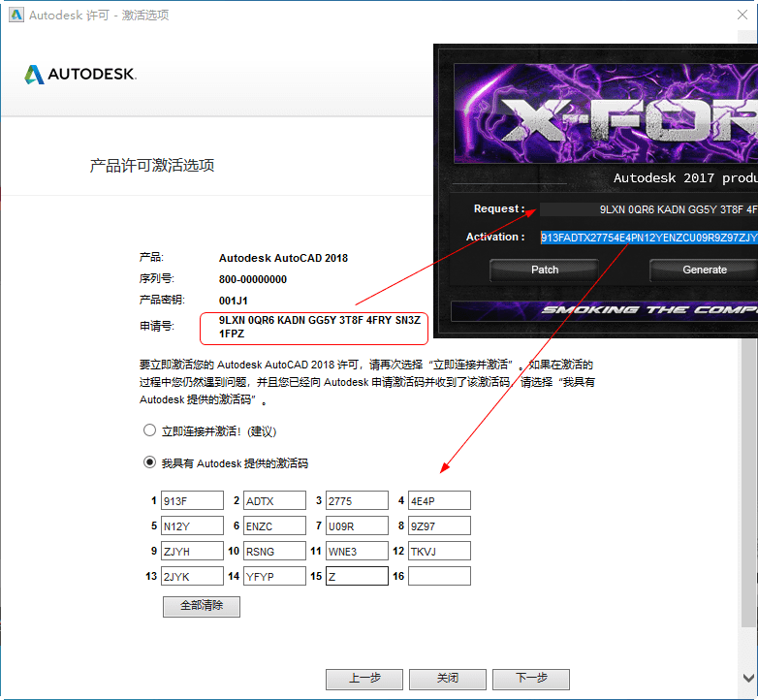The image size is (758, 700).
Task: Click the serial number 800-00000000
Action: pyautogui.click(x=253, y=279)
